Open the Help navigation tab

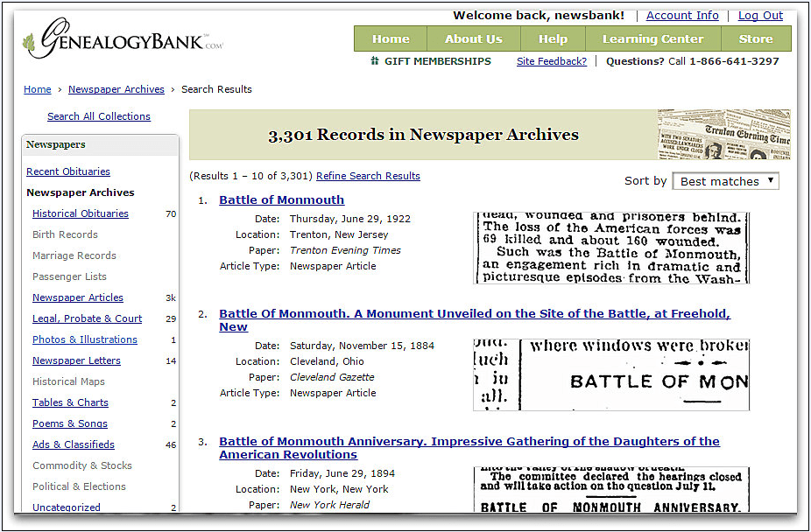553,38
